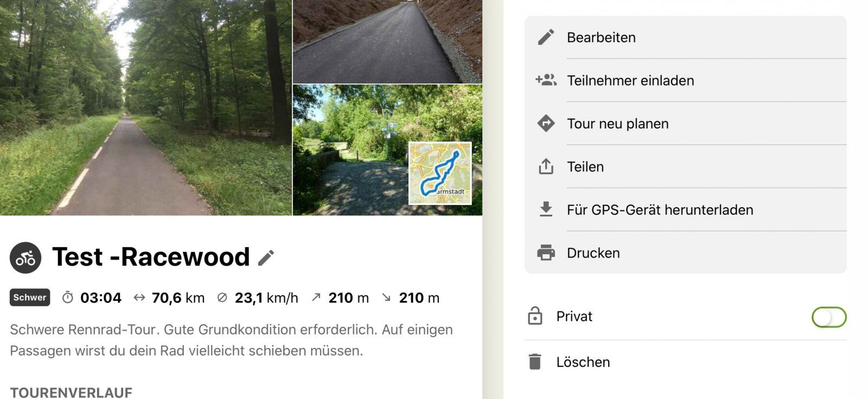Click the directions diamond icon for Tour neu planen
The height and width of the screenshot is (399, 868).
pos(546,124)
